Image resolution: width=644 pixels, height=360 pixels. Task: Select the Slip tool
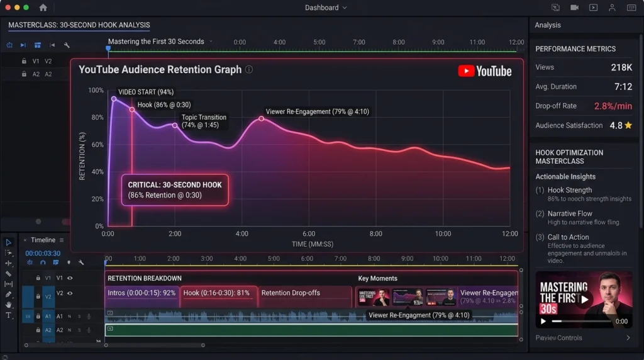8,284
